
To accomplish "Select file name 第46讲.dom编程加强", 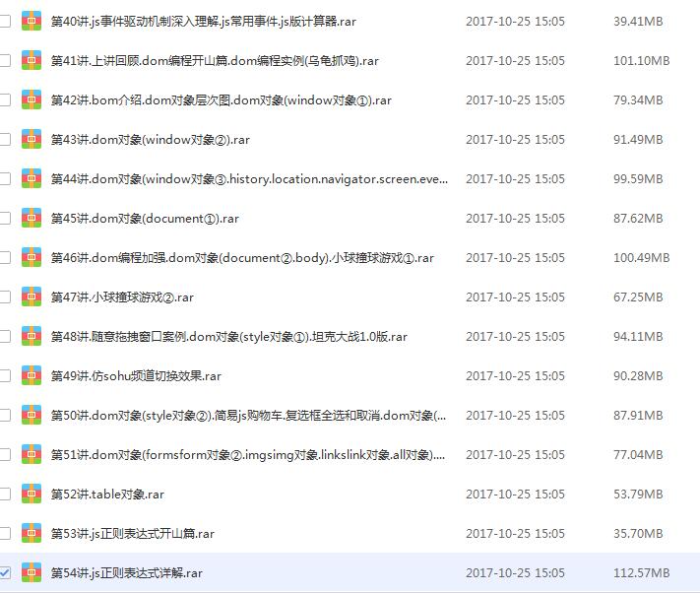I will 242,258.
